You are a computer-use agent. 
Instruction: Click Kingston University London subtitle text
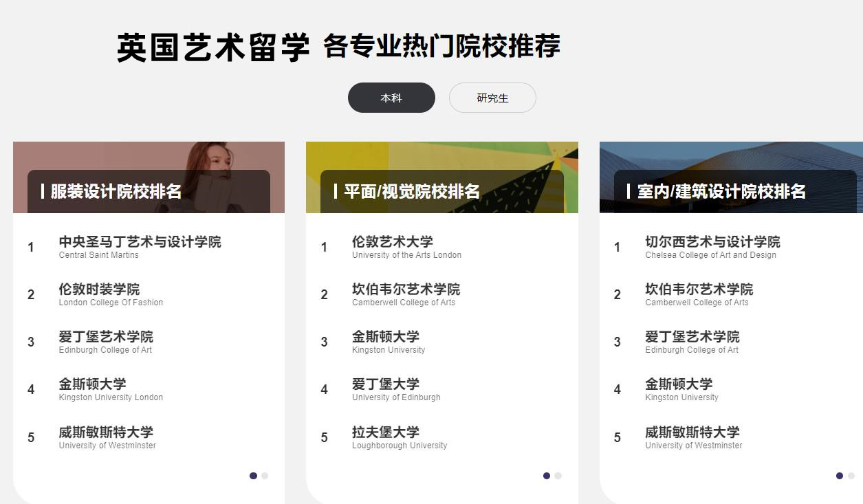click(x=111, y=397)
